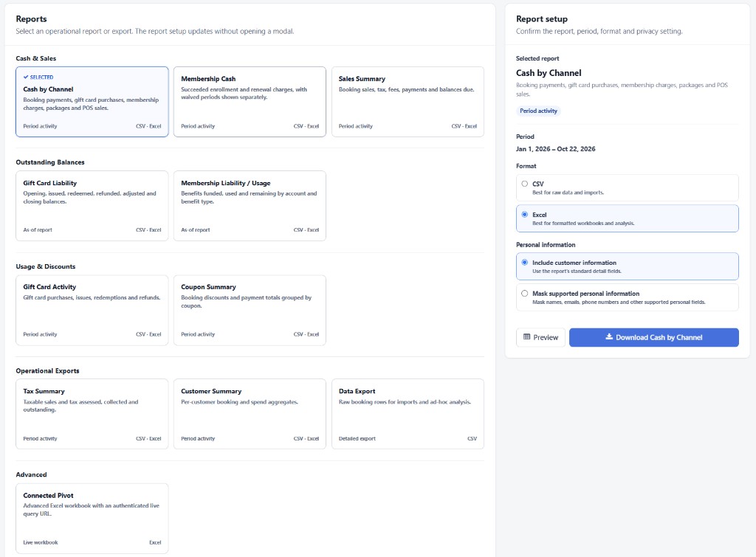Click 'Best for formatted workbooks and analysis.'
This screenshot has height=557, width=756.
(x=583, y=223)
